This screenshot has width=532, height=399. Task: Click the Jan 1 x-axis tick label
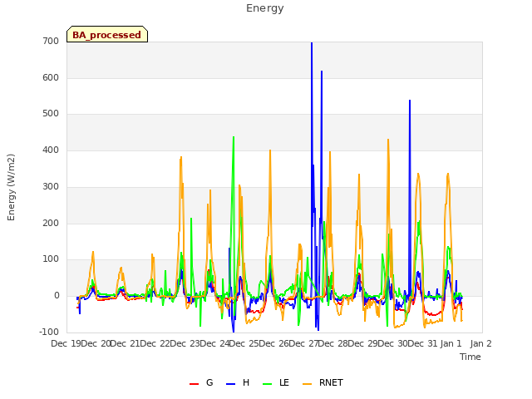tap(451, 343)
